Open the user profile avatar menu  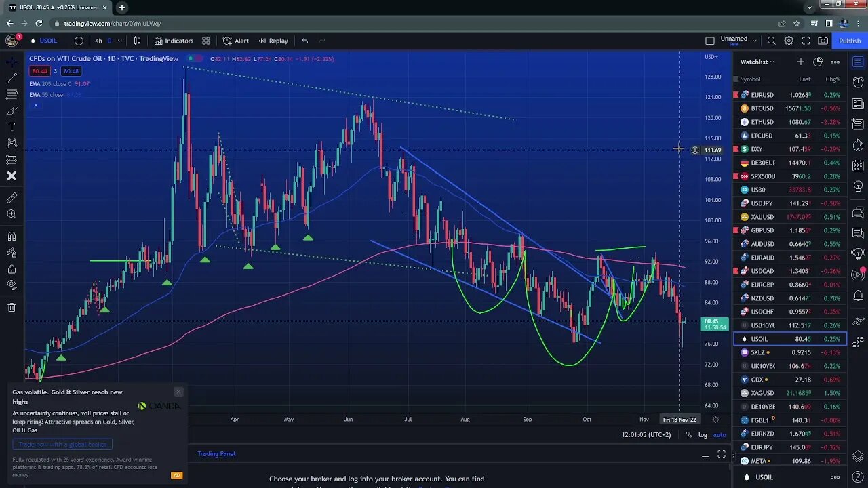pyautogui.click(x=12, y=41)
